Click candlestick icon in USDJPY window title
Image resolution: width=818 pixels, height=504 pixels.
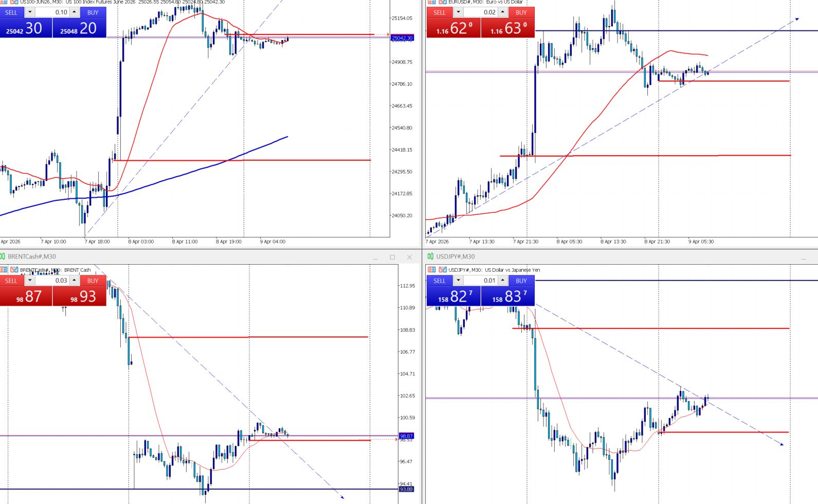tap(430, 256)
